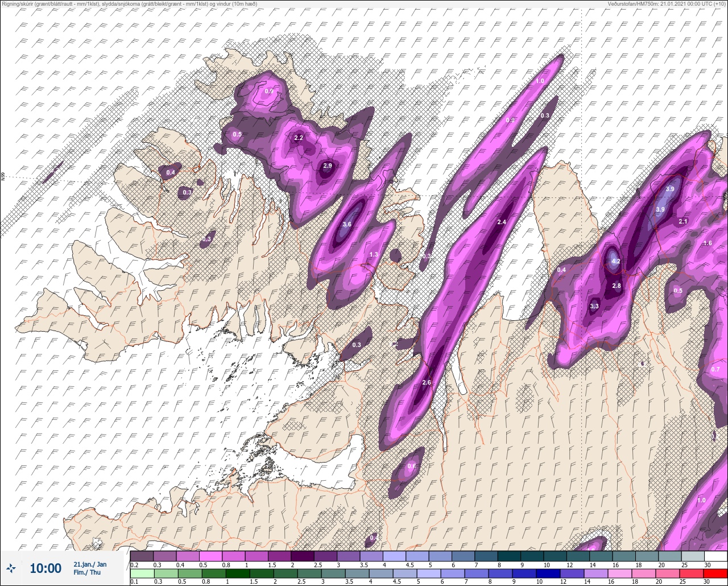Image resolution: width=728 pixels, height=586 pixels.
Task: Select the 0.1 pale green swatch in lower legend
Action: (142, 573)
